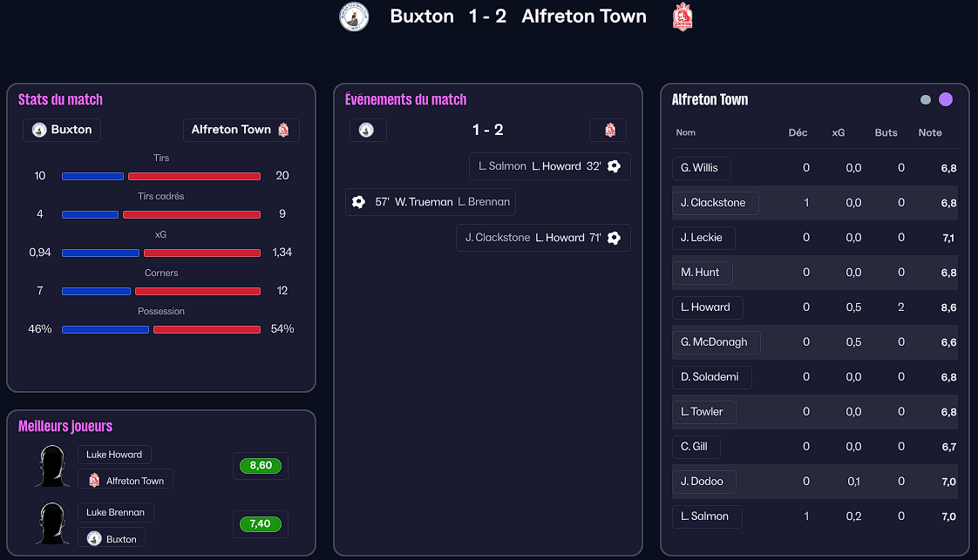
Task: Click the goal ball icon at 57'
Action: 358,202
